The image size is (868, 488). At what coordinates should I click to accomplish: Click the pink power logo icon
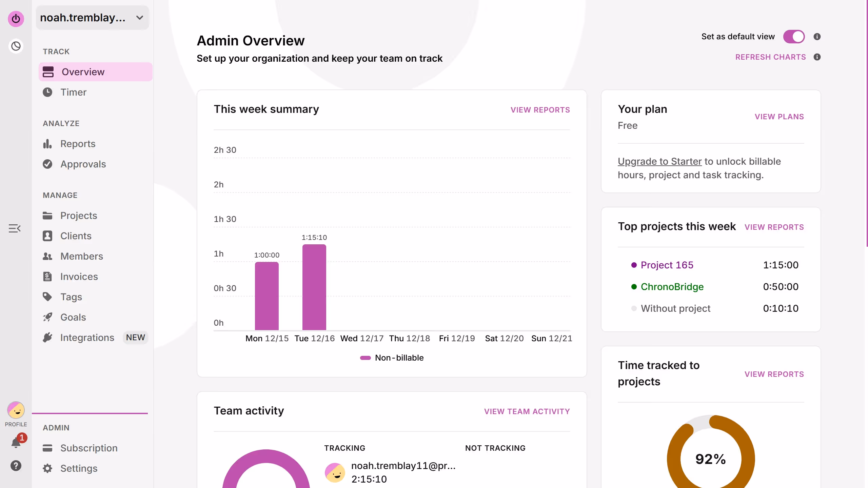(x=16, y=19)
